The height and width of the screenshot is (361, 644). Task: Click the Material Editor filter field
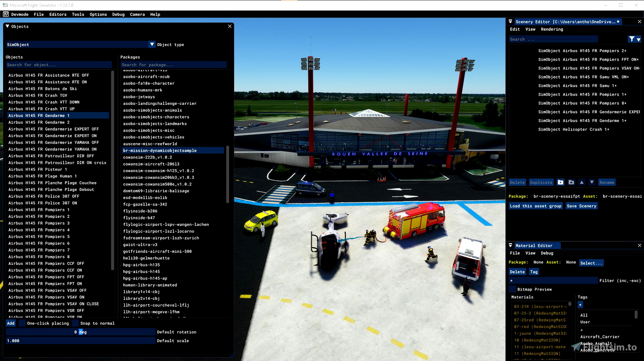coord(553,281)
